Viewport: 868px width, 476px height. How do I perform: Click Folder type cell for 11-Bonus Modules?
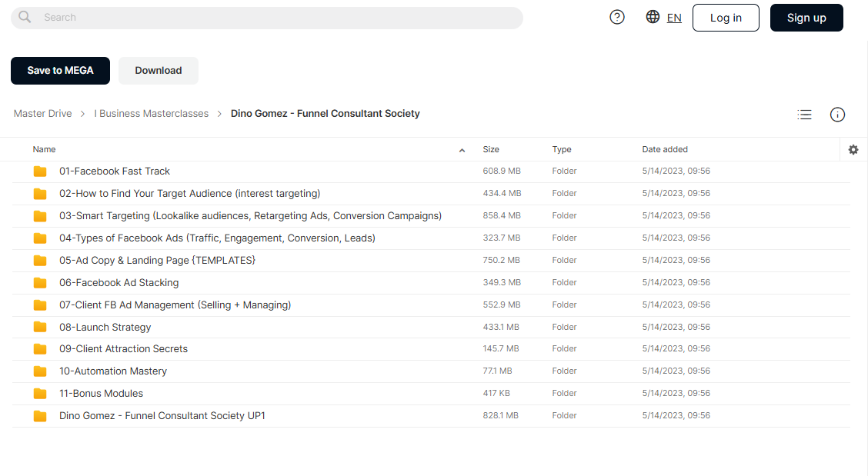pos(564,393)
